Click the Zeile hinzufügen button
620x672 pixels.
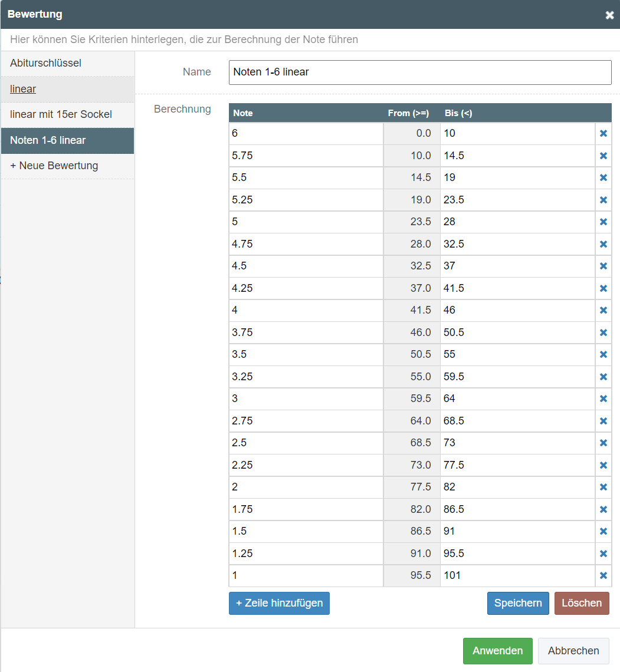click(x=279, y=603)
